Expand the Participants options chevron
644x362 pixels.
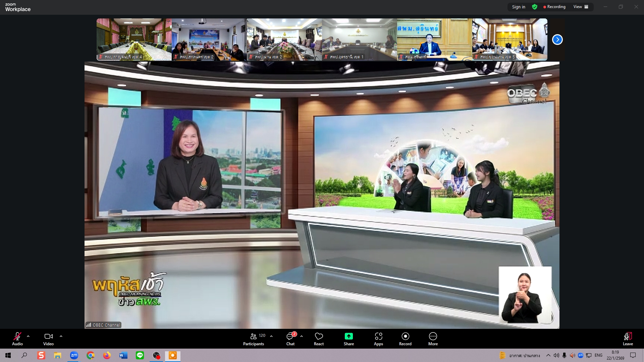(271, 336)
